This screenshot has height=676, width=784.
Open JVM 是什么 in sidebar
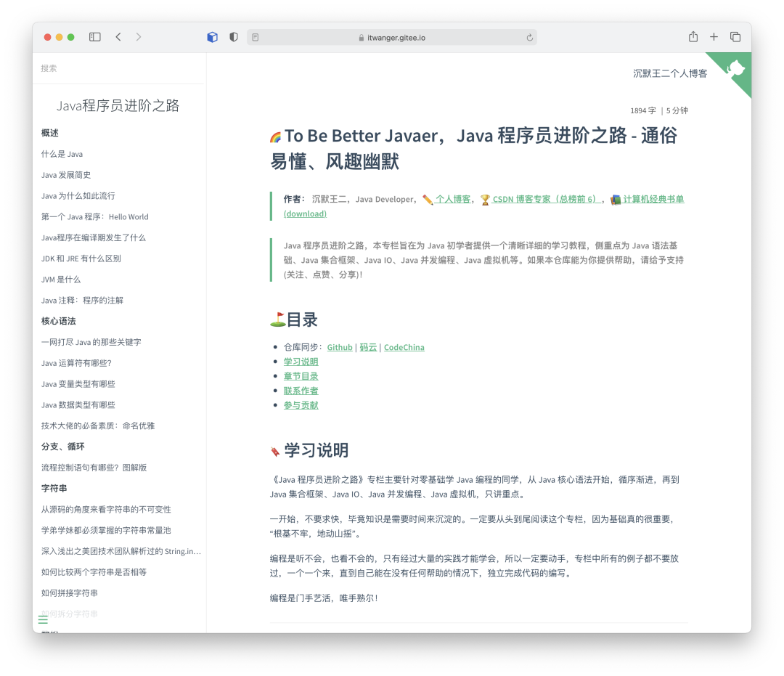(61, 280)
